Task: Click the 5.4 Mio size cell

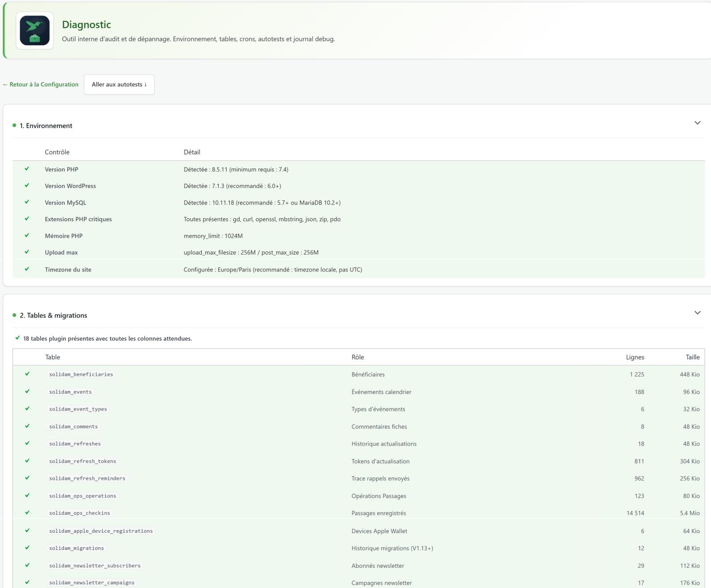Action: click(690, 513)
